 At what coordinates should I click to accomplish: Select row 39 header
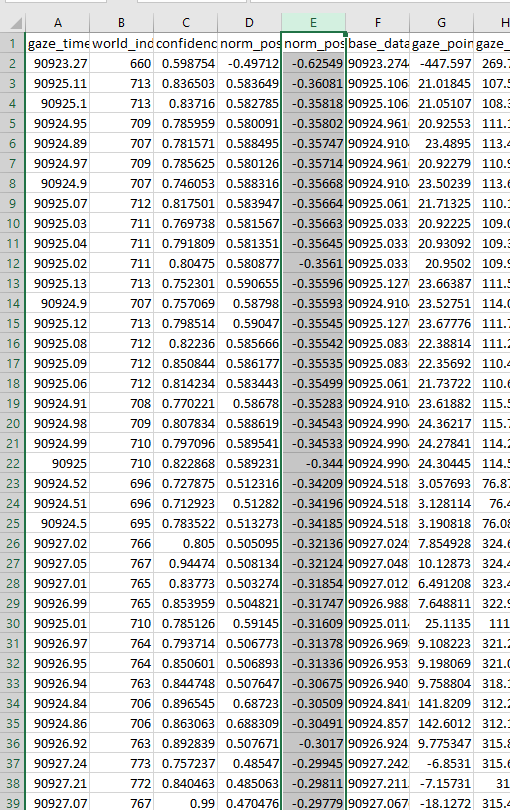coord(13,803)
